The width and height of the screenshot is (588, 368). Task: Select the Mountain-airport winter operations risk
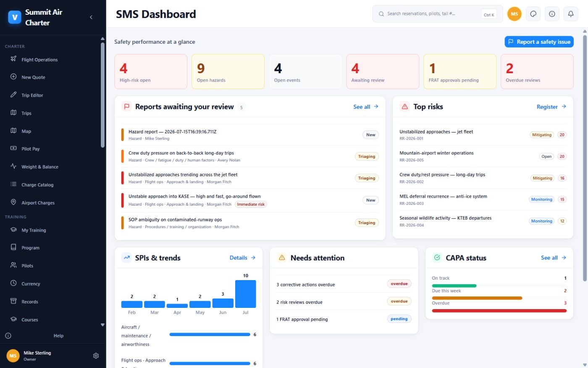(x=483, y=156)
